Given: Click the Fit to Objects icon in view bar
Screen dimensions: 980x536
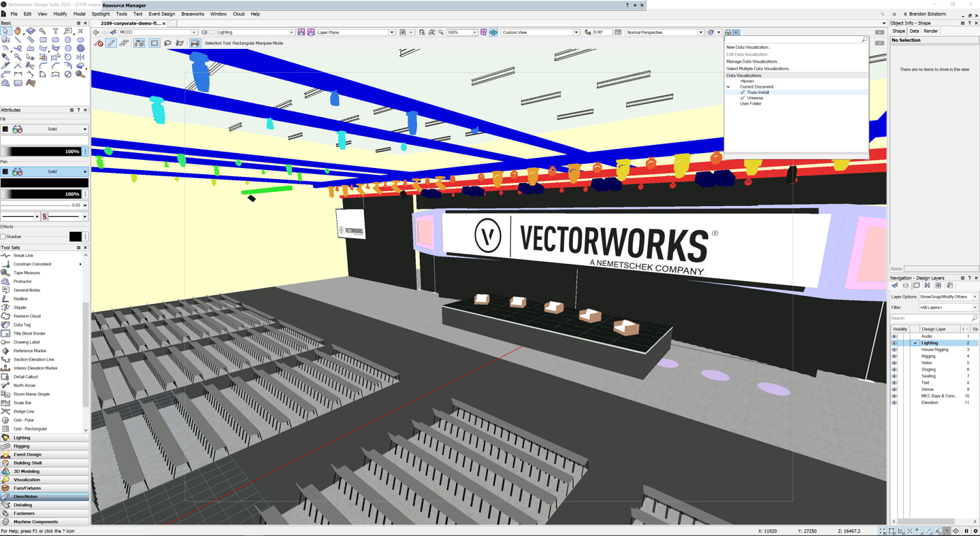Looking at the screenshot, I should pyautogui.click(x=431, y=32).
